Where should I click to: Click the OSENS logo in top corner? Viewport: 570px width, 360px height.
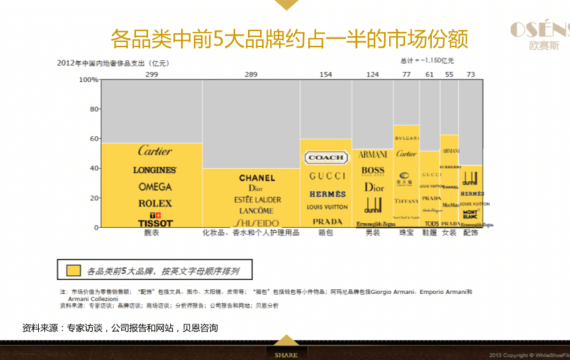coord(540,36)
